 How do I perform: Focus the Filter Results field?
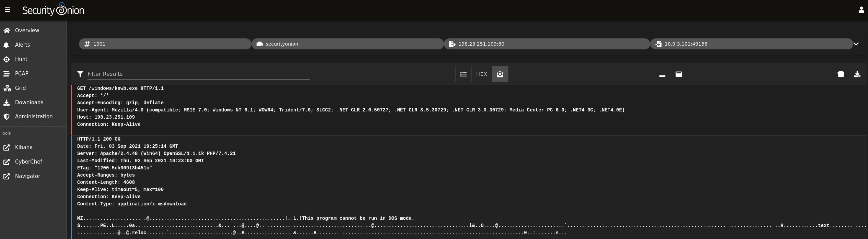[198, 74]
